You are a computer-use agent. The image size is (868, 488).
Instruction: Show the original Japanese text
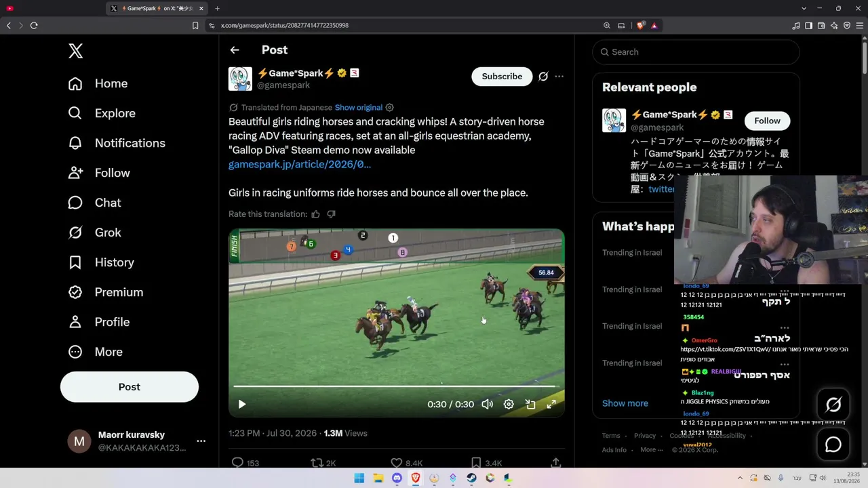(359, 108)
